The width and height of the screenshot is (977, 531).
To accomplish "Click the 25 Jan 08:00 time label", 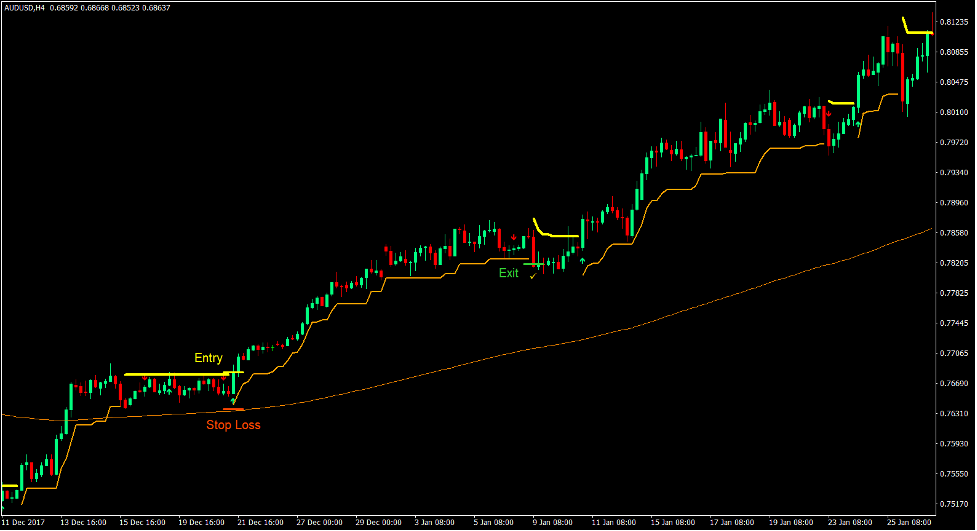I will click(909, 523).
